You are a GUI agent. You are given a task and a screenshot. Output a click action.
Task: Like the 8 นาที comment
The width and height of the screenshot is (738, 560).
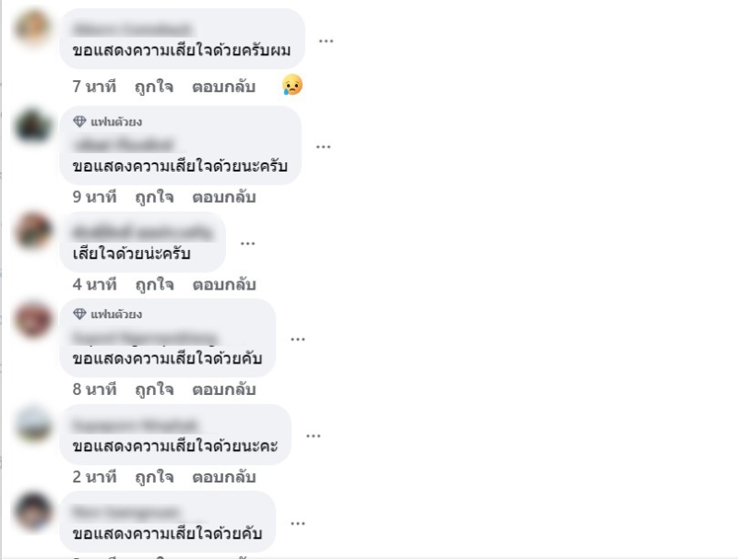(154, 389)
